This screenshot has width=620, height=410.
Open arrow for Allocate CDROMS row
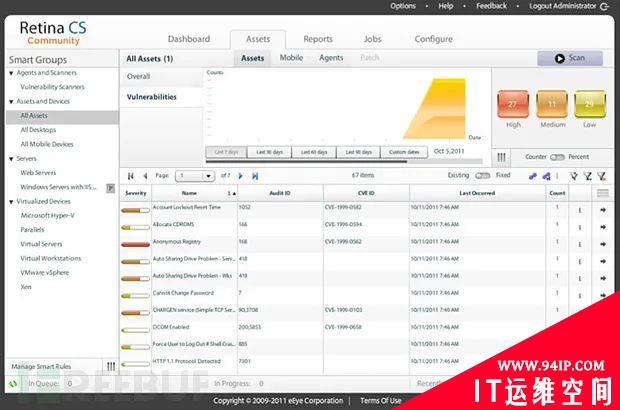click(x=603, y=227)
